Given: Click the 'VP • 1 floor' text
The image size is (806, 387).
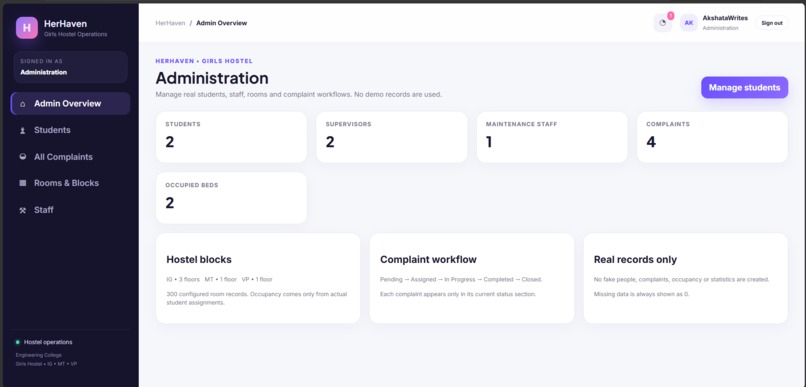Looking at the screenshot, I should (257, 280).
